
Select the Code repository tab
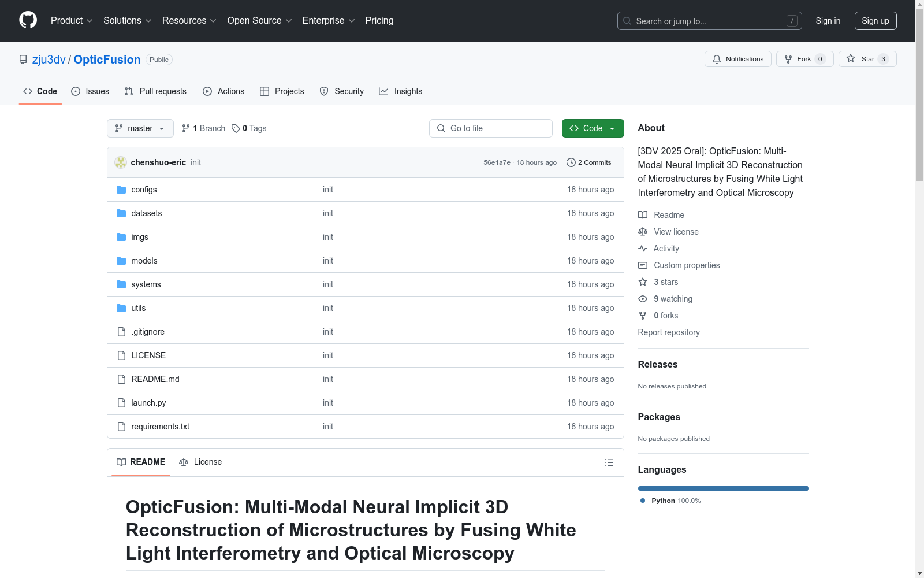tap(40, 91)
